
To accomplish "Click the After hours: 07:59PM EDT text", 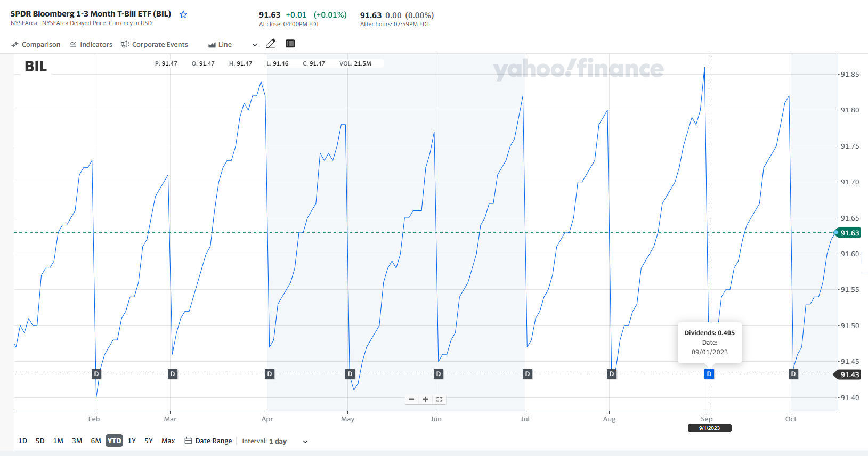I will click(x=395, y=24).
